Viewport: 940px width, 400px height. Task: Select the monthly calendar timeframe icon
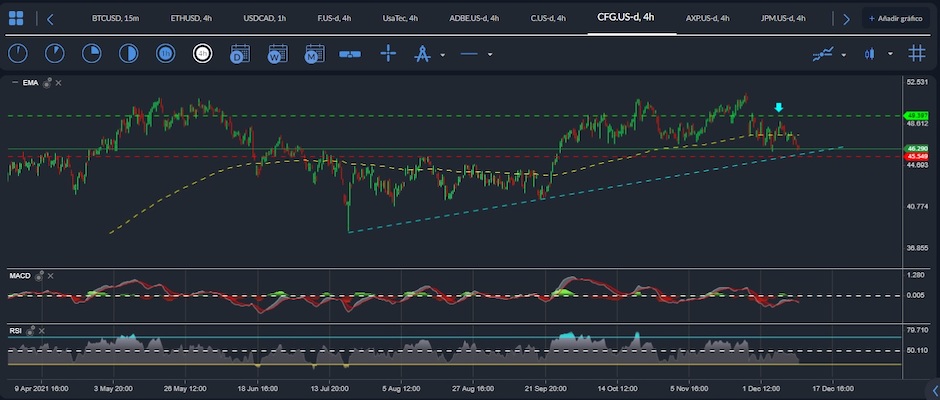pos(314,54)
